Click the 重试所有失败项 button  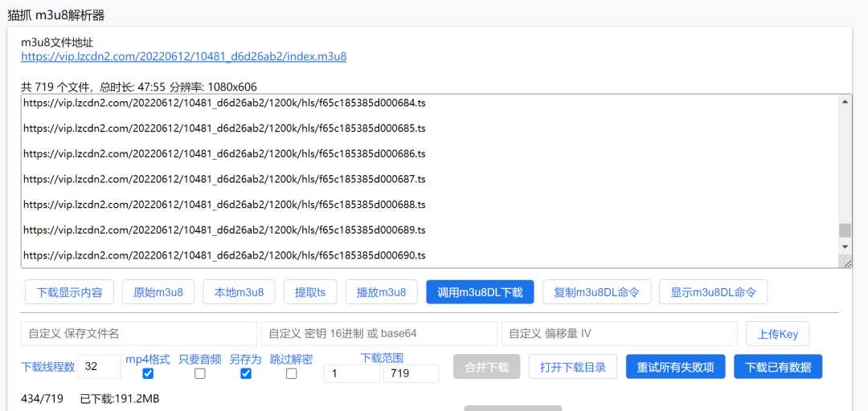(675, 367)
